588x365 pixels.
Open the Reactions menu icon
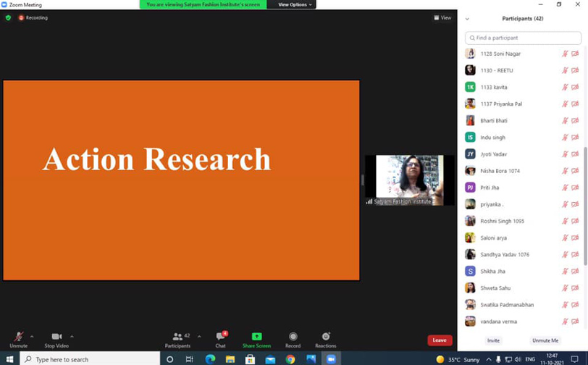coord(325,337)
